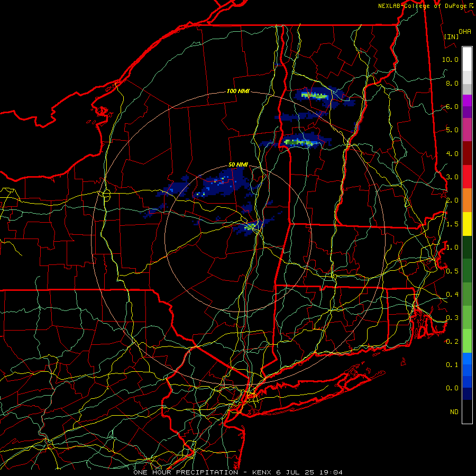Click the 1.0 legend value
Image resolution: width=476 pixels, height=476 pixels.
(452, 248)
